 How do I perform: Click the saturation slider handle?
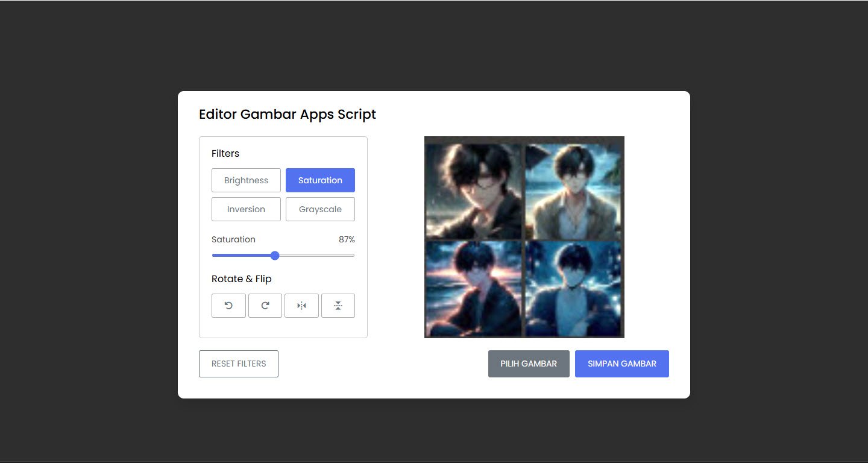point(275,256)
